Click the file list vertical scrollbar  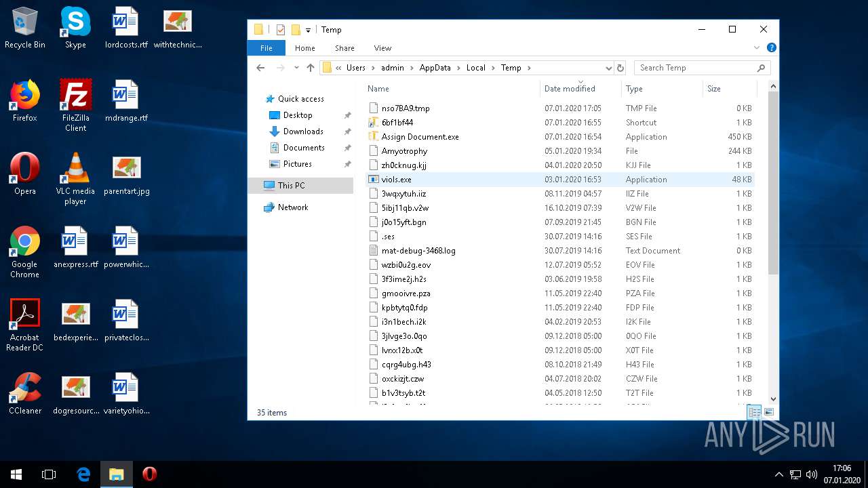coord(773,183)
